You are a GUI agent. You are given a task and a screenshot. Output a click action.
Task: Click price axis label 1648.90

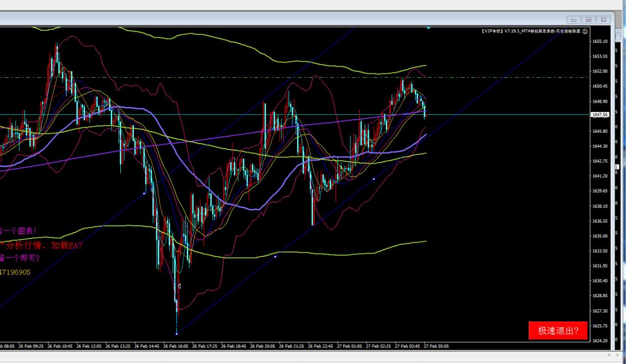600,101
